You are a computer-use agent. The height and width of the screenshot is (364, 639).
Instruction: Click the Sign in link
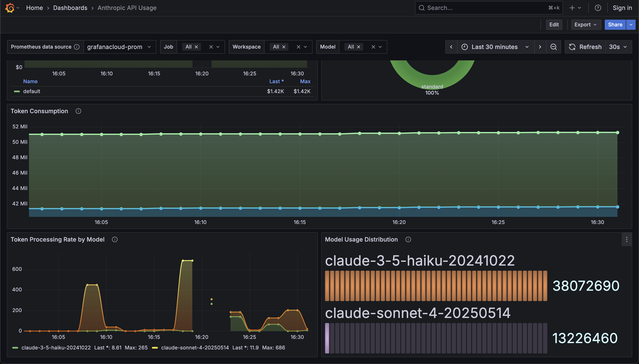tap(622, 8)
